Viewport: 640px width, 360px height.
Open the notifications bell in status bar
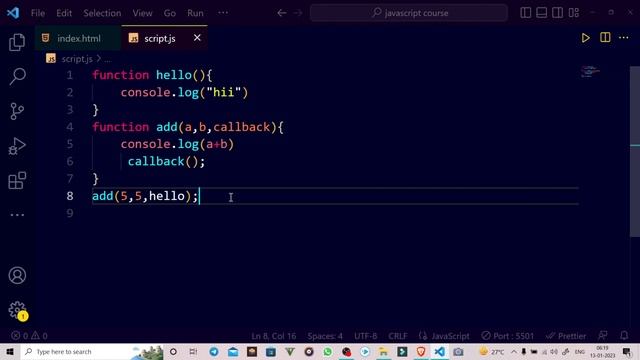coord(624,336)
